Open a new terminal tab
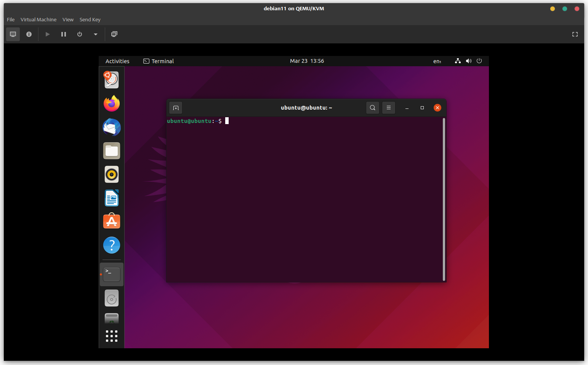This screenshot has height=365, width=588. [x=176, y=108]
